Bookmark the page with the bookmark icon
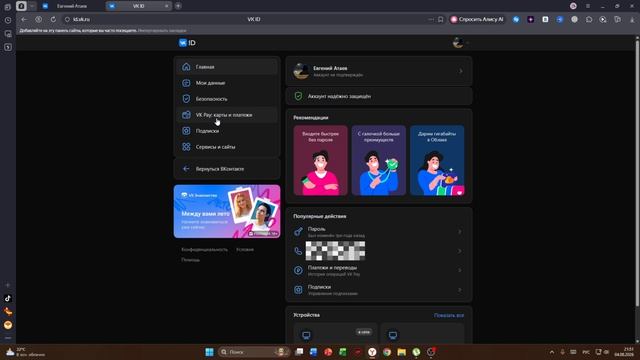The width and height of the screenshot is (640, 360). coord(440,19)
